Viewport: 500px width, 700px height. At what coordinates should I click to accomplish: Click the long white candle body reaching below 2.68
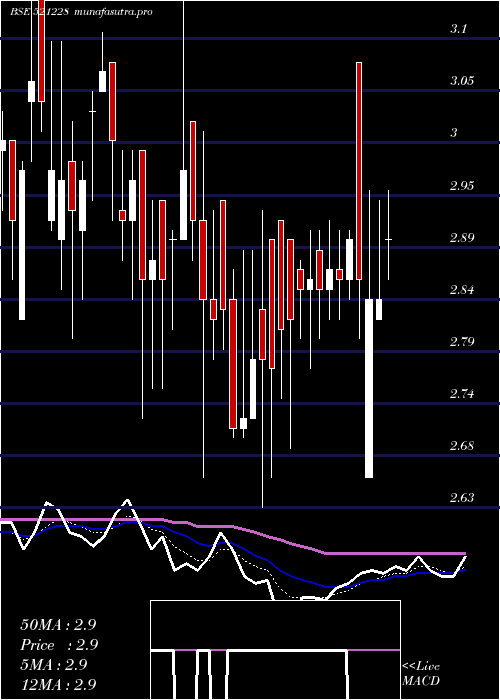point(369,388)
